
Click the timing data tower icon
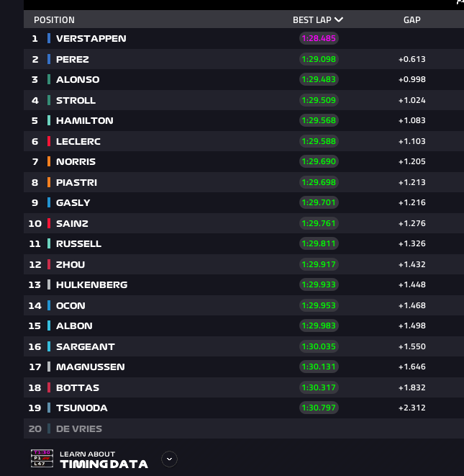click(42, 459)
